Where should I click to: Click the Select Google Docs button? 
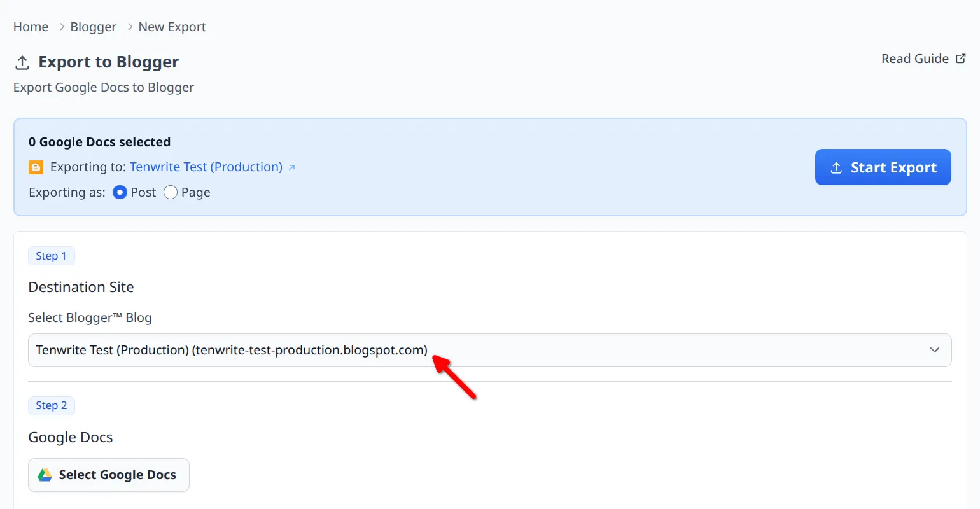click(108, 474)
